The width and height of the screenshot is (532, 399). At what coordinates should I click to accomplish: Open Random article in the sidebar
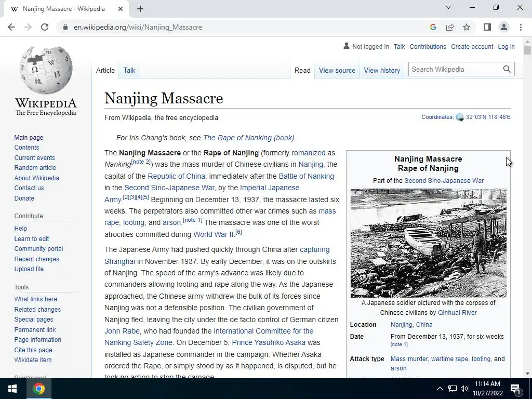35,168
